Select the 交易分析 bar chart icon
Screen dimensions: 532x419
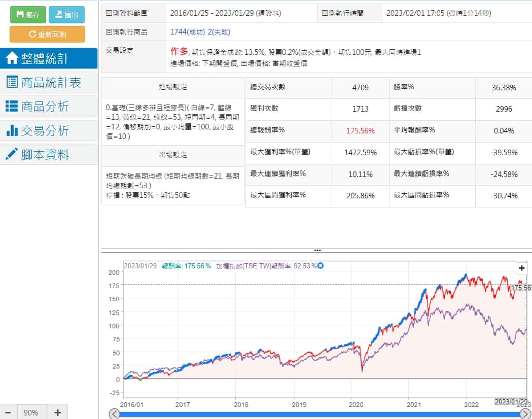pyautogui.click(x=12, y=130)
